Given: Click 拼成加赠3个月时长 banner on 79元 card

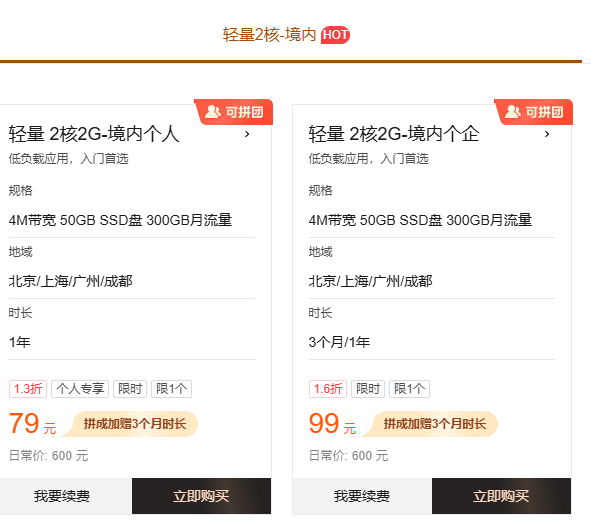Looking at the screenshot, I should coord(130,424).
